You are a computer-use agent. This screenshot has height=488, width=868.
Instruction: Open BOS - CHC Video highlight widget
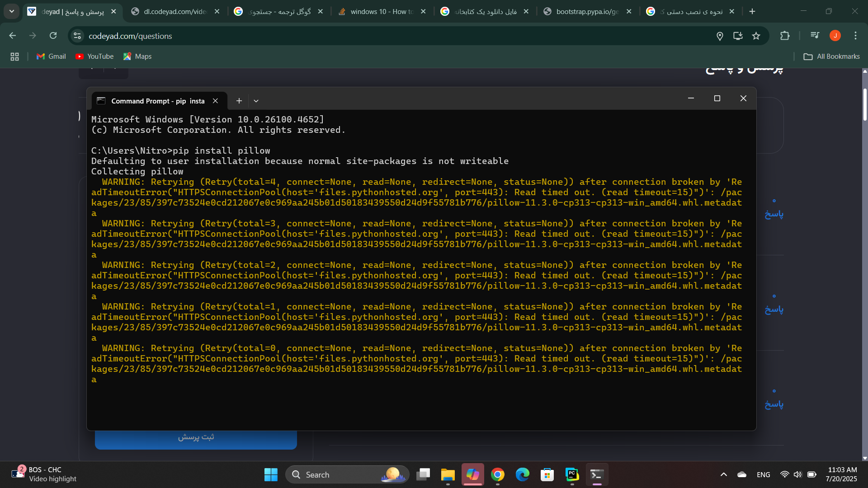tap(44, 474)
